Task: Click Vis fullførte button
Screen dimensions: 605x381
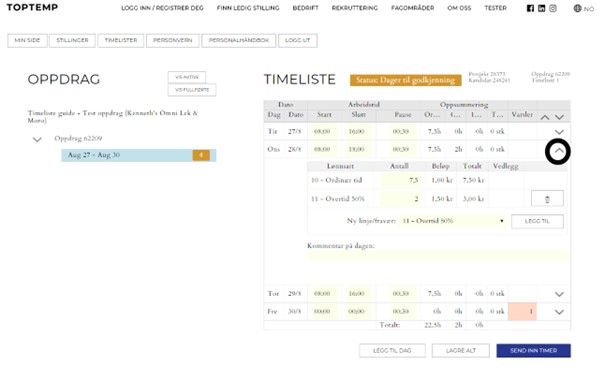Action: [x=192, y=90]
